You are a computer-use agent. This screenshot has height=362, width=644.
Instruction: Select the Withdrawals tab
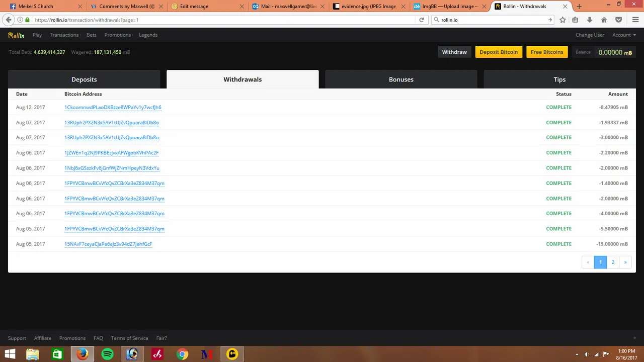(x=243, y=79)
